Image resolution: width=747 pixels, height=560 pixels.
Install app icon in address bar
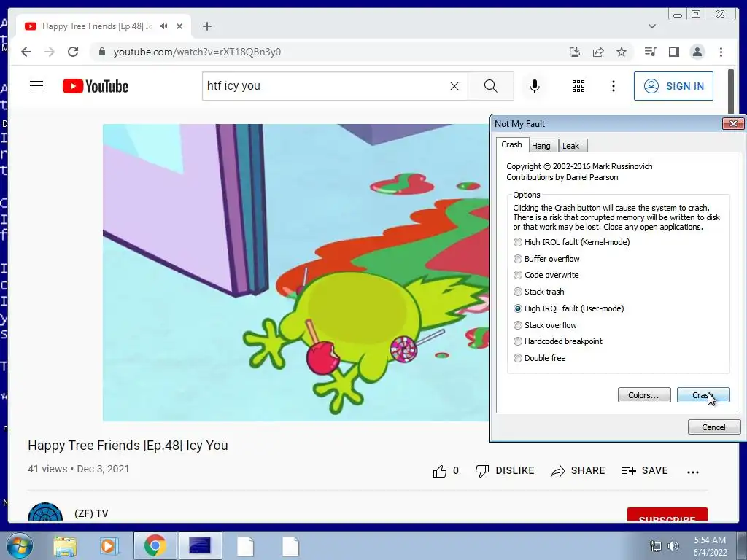point(575,52)
